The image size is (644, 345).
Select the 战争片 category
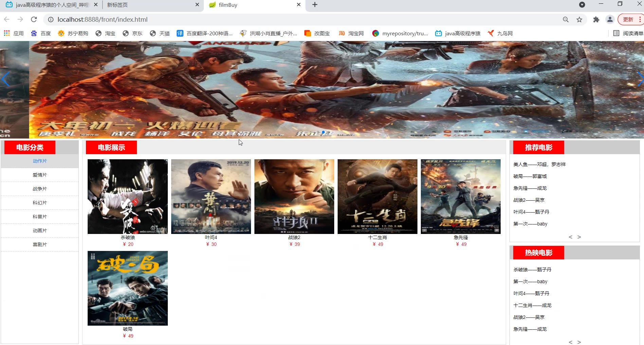40,189
